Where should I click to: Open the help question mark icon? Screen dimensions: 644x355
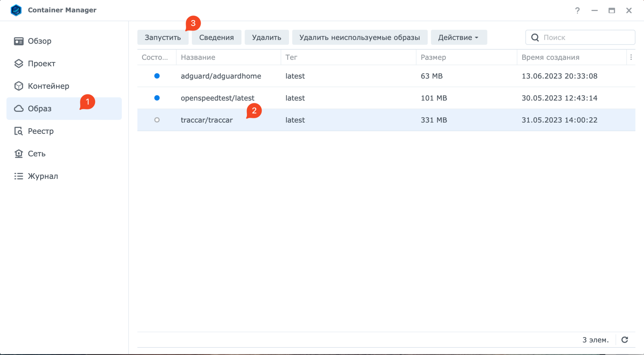pyautogui.click(x=577, y=10)
